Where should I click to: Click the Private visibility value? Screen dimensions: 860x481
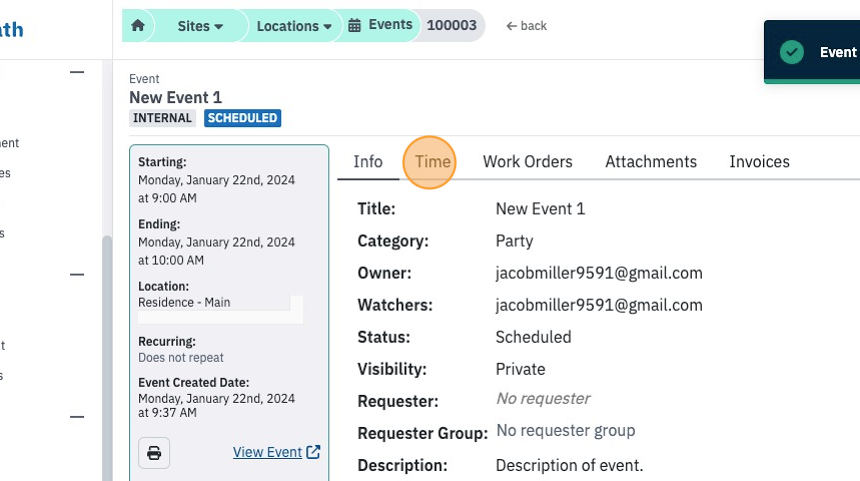(520, 369)
